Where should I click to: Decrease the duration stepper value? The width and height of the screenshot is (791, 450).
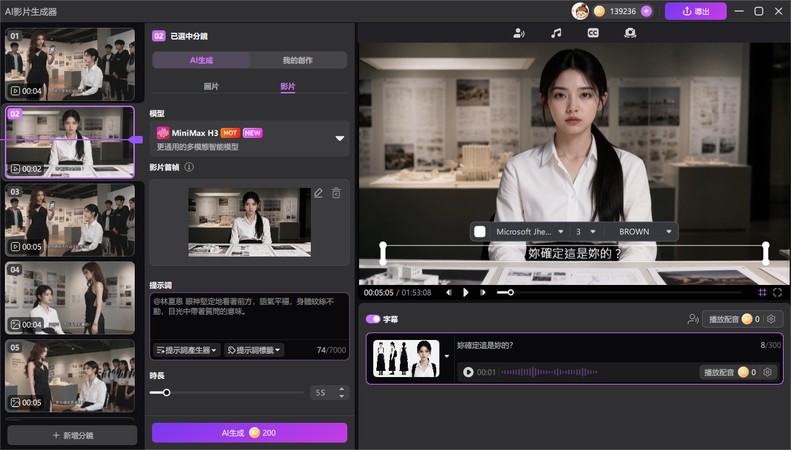342,396
